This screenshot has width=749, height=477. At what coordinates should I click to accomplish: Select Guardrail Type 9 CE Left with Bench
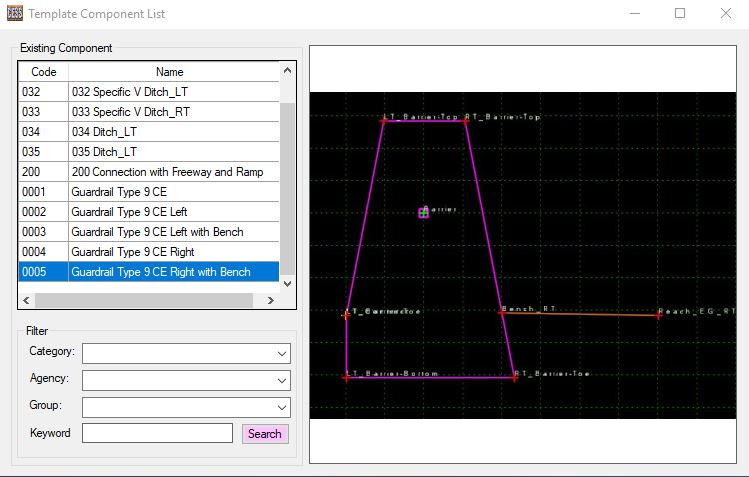pyautogui.click(x=149, y=232)
